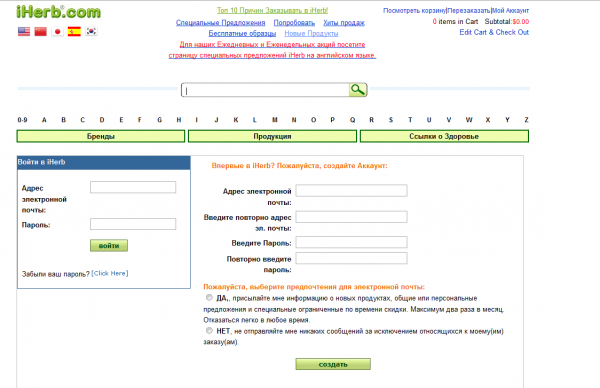The height and width of the screenshot is (388, 600).
Task: Click the iHerb.com logo
Action: coord(59,12)
